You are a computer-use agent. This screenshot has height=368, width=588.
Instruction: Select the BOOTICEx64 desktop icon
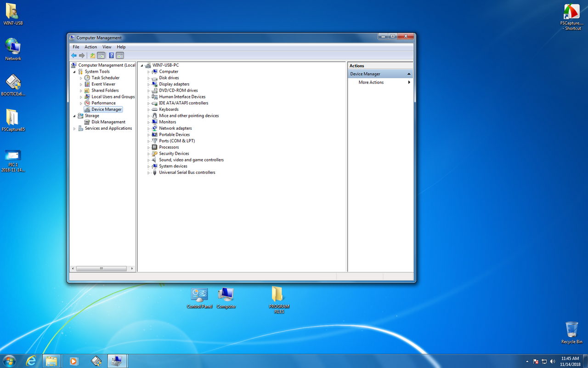pyautogui.click(x=13, y=85)
